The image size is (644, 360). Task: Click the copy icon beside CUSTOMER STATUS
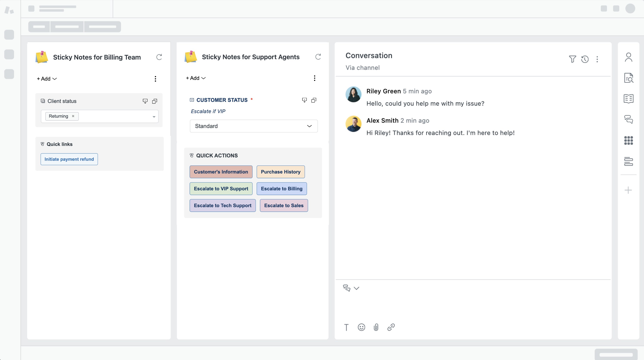click(314, 100)
